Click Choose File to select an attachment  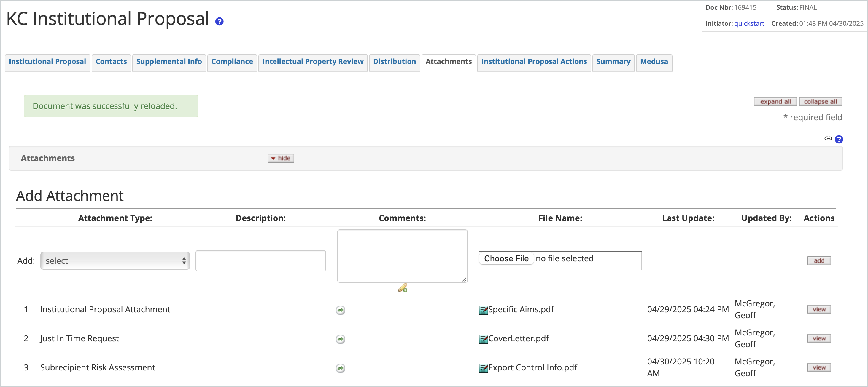(506, 258)
